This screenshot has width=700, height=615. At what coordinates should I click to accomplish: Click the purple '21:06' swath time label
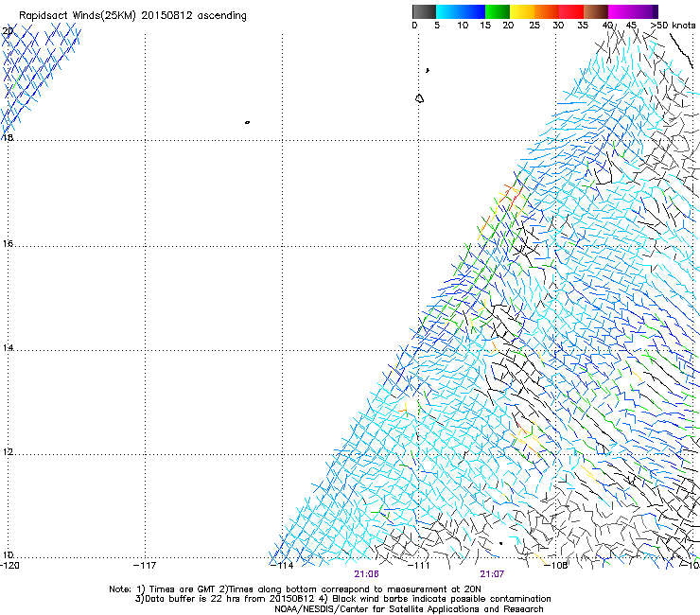366,574
